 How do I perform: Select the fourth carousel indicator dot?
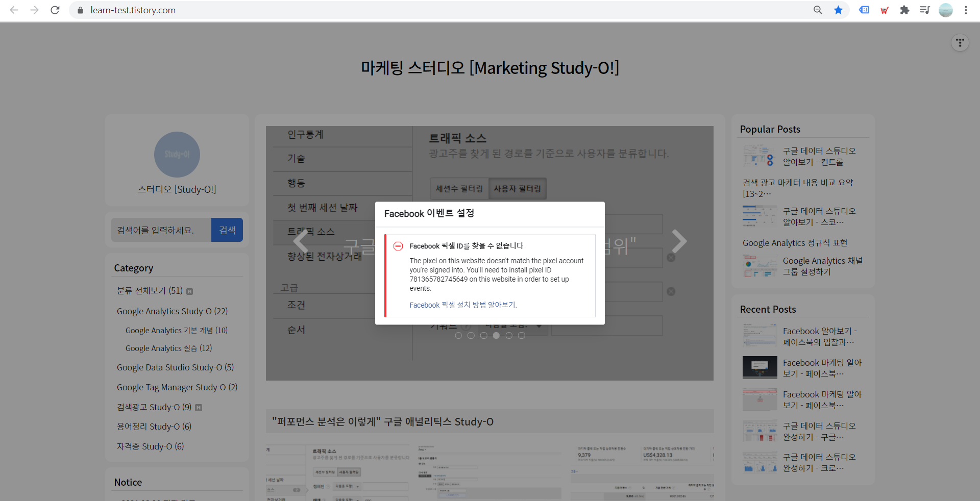click(496, 336)
